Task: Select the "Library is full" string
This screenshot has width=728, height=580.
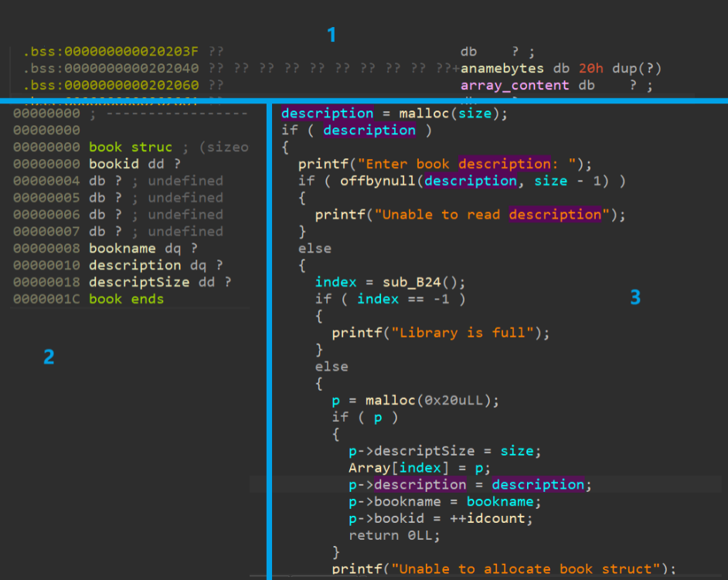Action: [462, 333]
